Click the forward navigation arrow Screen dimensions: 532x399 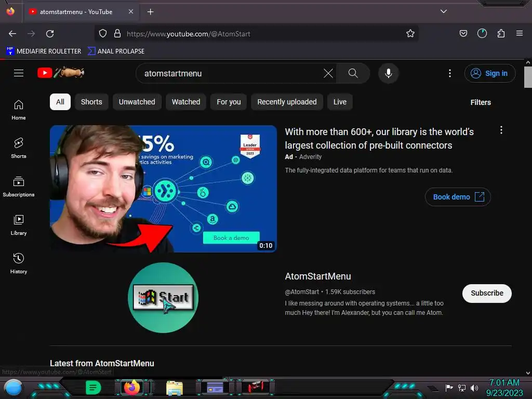[x=31, y=34]
